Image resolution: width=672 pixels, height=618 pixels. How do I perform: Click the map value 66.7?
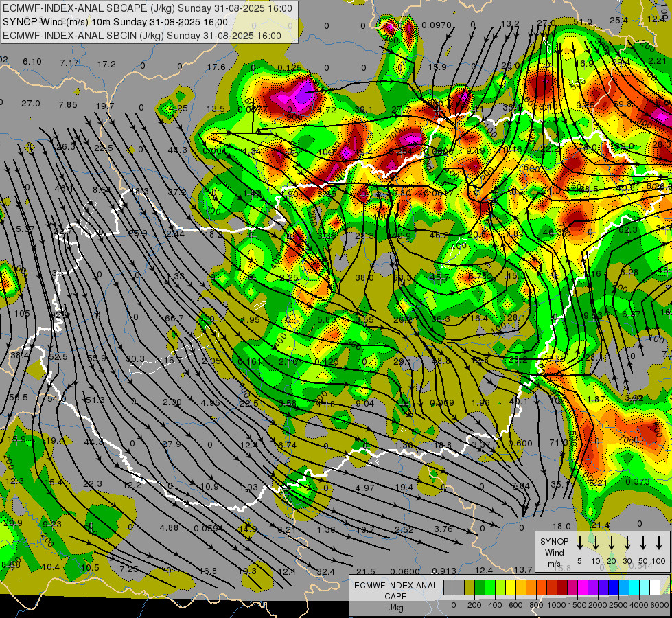click(174, 318)
